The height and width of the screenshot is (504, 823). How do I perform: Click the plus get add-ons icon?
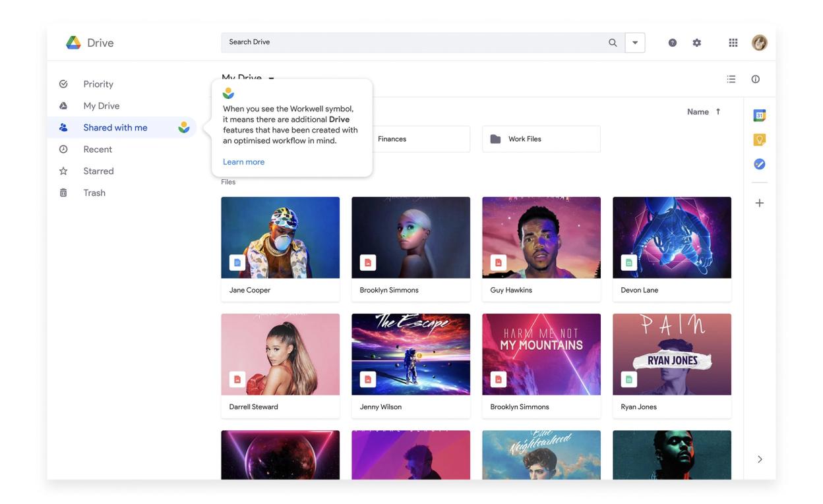(759, 203)
